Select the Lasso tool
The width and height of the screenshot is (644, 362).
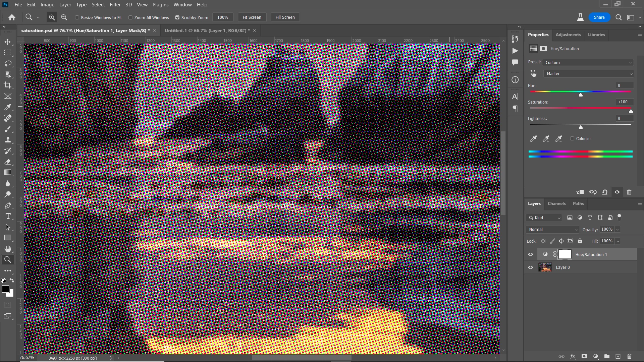tap(8, 64)
